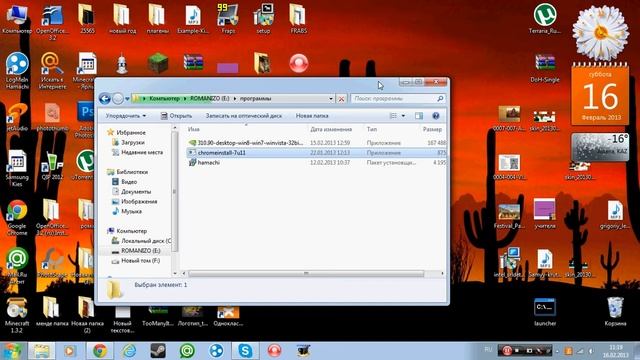640x360 pixels.
Task: Create a folder via Новая папка
Action: [x=312, y=116]
